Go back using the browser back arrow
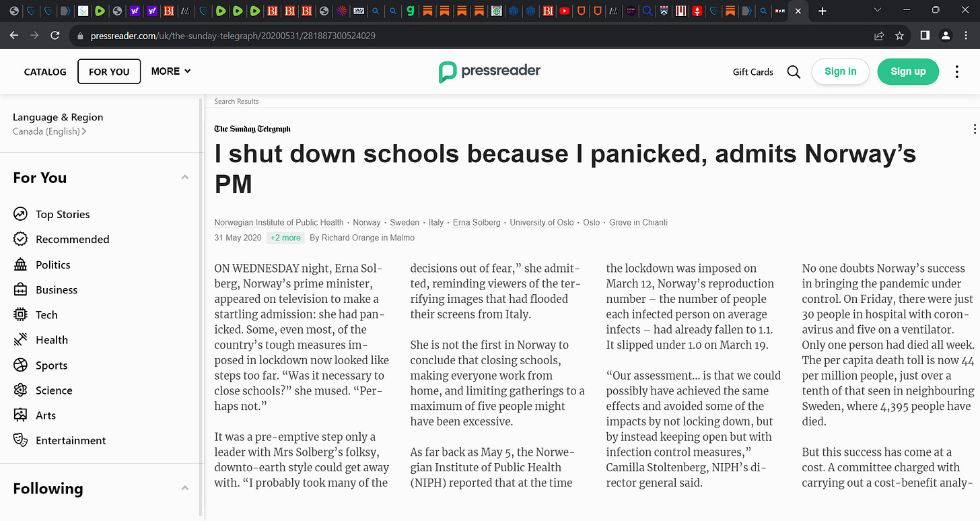The height and width of the screenshot is (521, 980). [x=14, y=36]
